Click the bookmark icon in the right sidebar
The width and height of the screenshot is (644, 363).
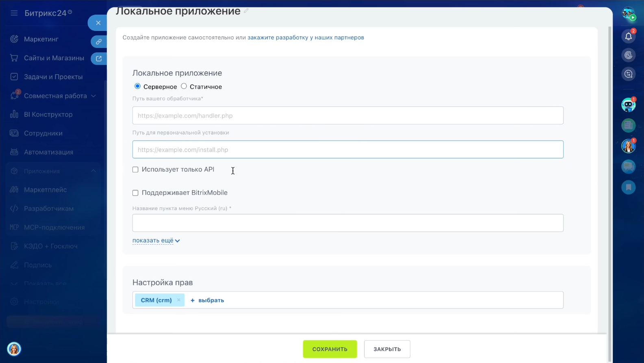tap(628, 187)
